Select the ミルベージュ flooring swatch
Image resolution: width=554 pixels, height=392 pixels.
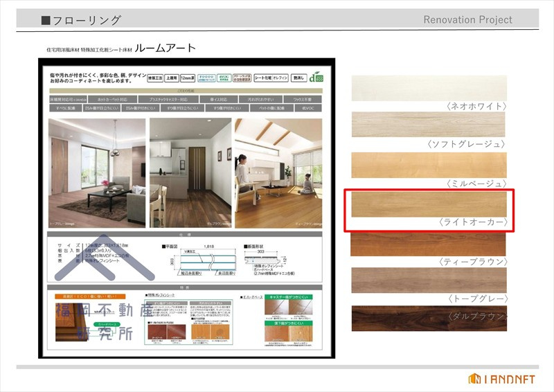(429, 165)
